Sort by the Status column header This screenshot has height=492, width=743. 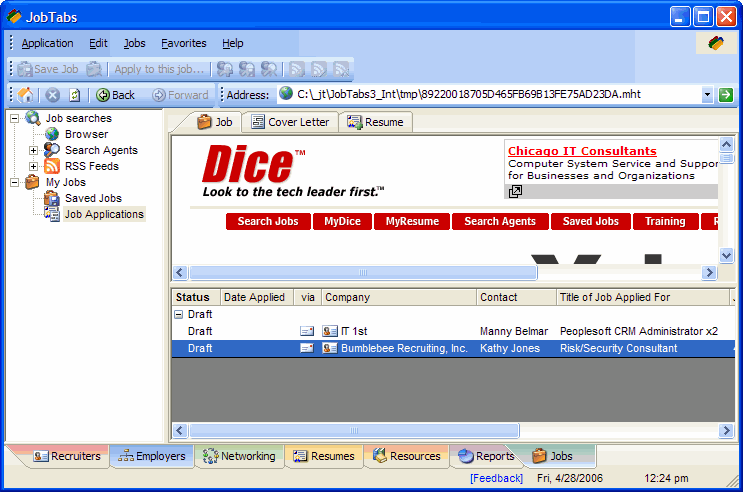[196, 297]
